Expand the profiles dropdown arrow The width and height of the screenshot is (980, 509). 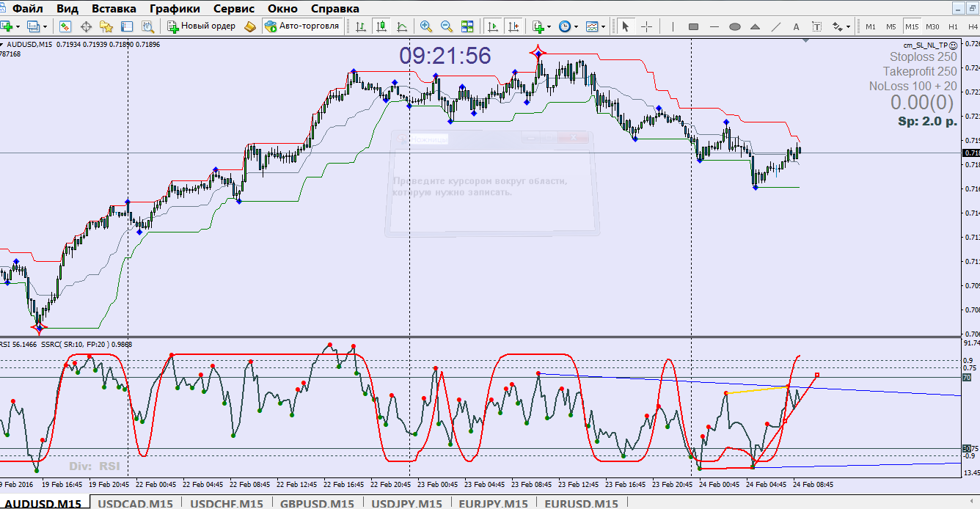pyautogui.click(x=44, y=26)
